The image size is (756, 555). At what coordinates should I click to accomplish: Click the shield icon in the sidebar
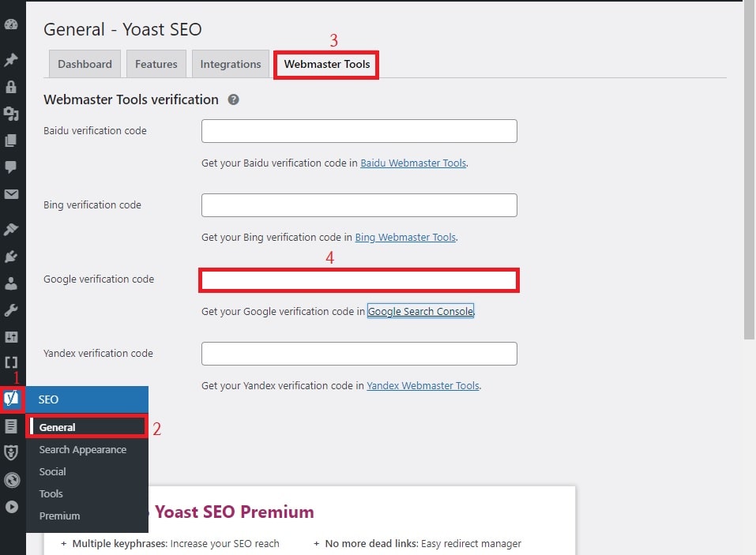coord(11,452)
